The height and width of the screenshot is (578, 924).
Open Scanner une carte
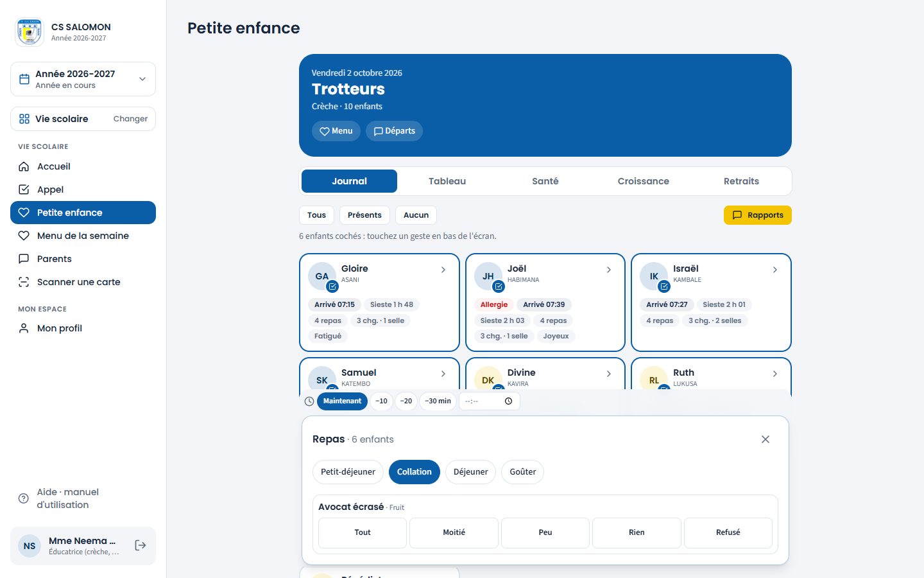pyautogui.click(x=83, y=282)
